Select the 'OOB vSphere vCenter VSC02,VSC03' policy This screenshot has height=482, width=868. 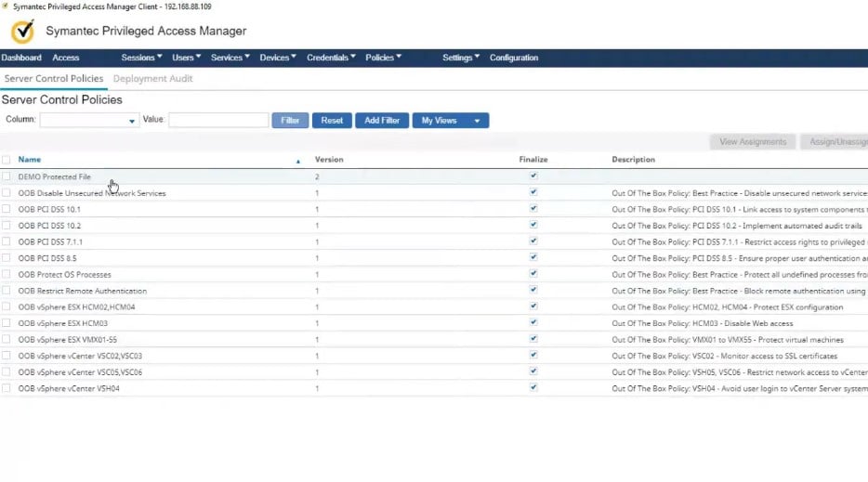(80, 356)
